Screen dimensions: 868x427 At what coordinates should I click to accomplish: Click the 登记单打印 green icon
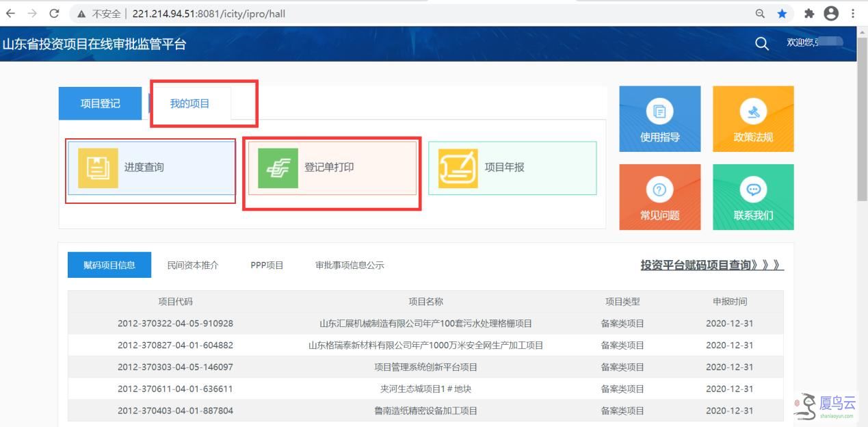point(278,168)
